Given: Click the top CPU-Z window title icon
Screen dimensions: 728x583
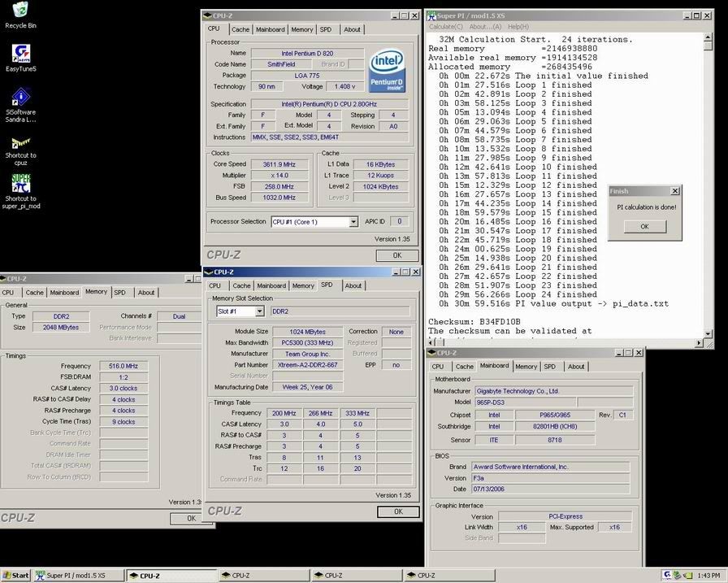Looking at the screenshot, I should click(x=207, y=15).
